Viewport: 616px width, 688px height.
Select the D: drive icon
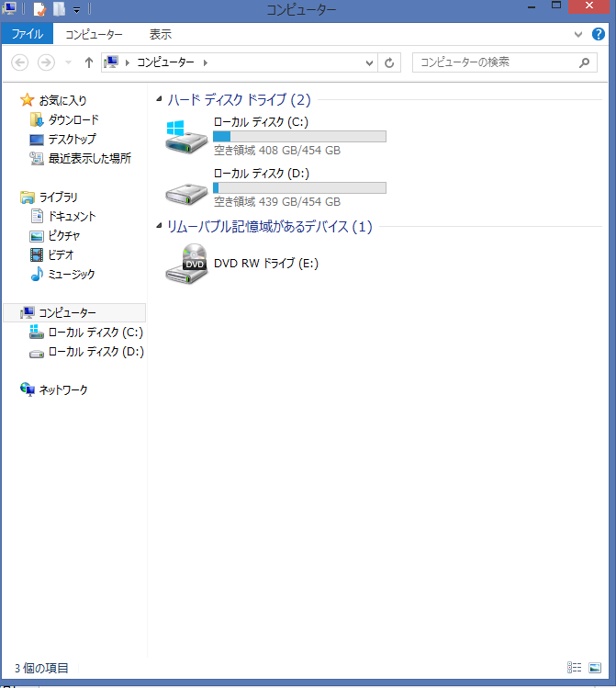[186, 194]
